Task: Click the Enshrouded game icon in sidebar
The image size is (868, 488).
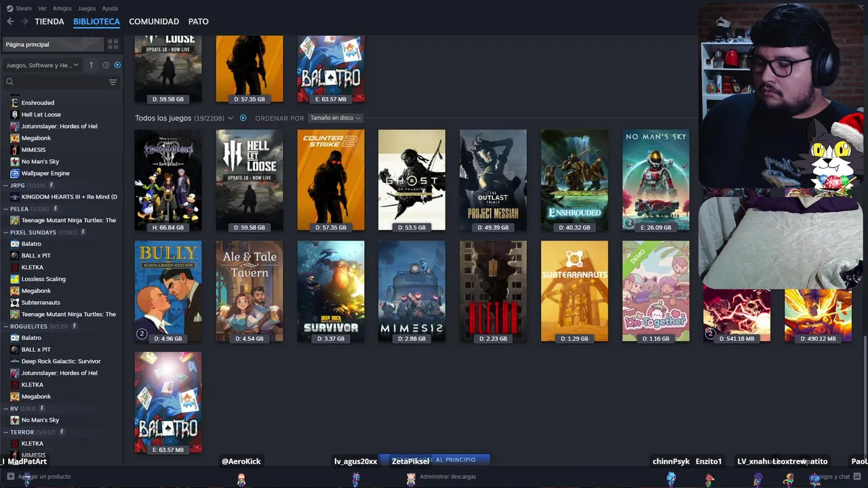Action: (15, 103)
